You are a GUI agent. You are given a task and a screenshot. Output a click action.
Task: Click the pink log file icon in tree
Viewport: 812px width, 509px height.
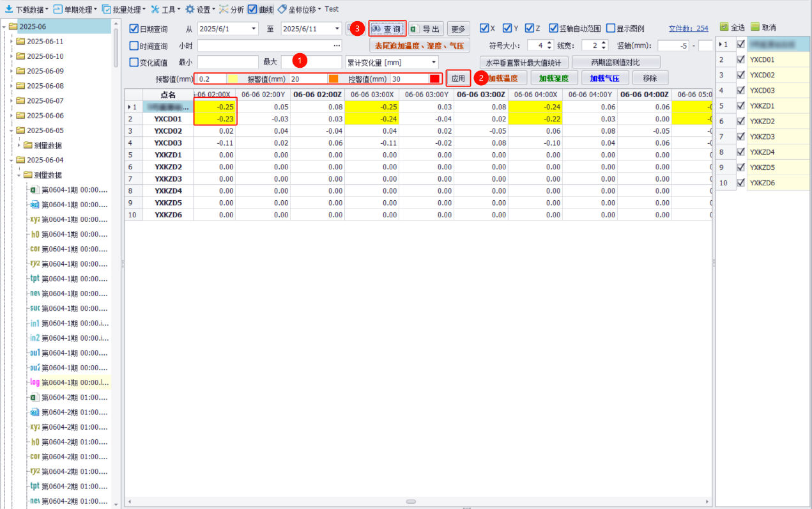click(34, 382)
